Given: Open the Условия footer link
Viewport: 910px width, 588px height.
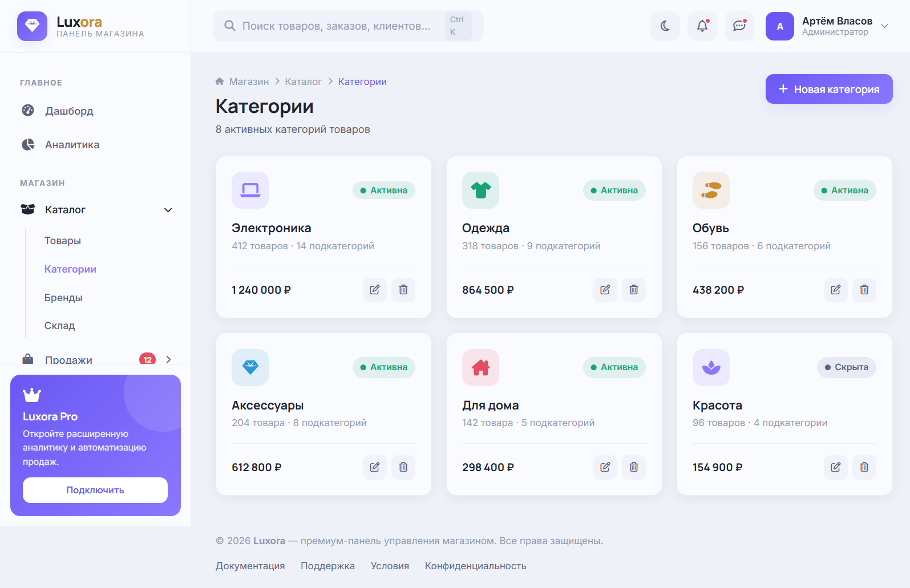Looking at the screenshot, I should point(390,566).
